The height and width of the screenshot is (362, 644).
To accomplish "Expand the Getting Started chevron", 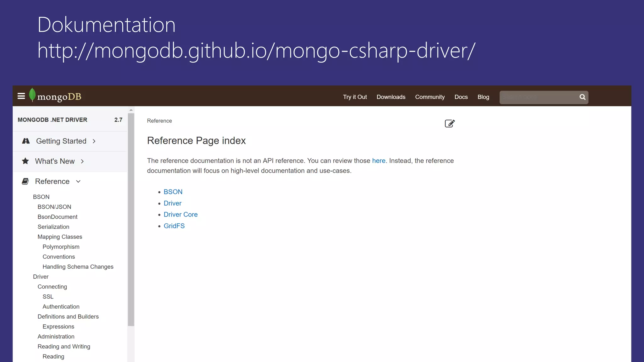I will 94,141.
